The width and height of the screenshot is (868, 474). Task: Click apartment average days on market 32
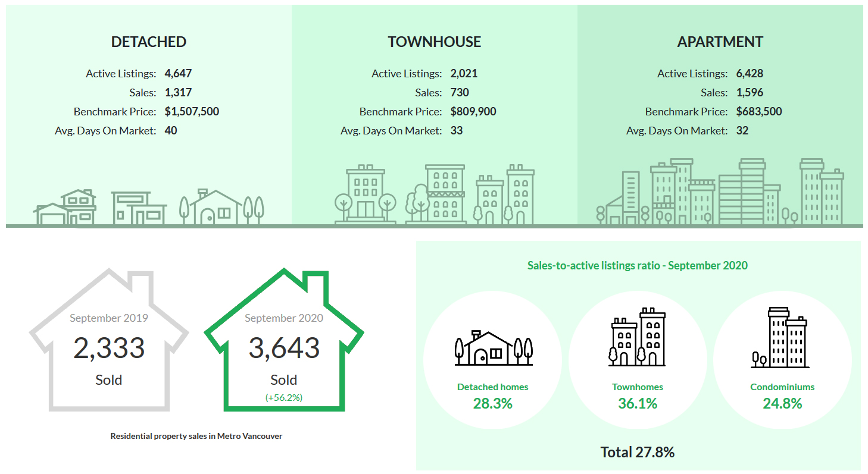click(x=742, y=131)
